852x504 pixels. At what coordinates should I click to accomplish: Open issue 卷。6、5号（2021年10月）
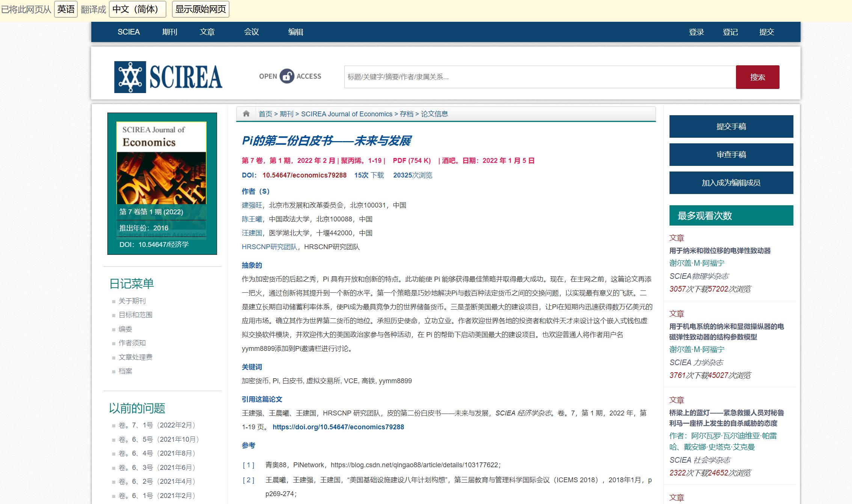[160, 439]
